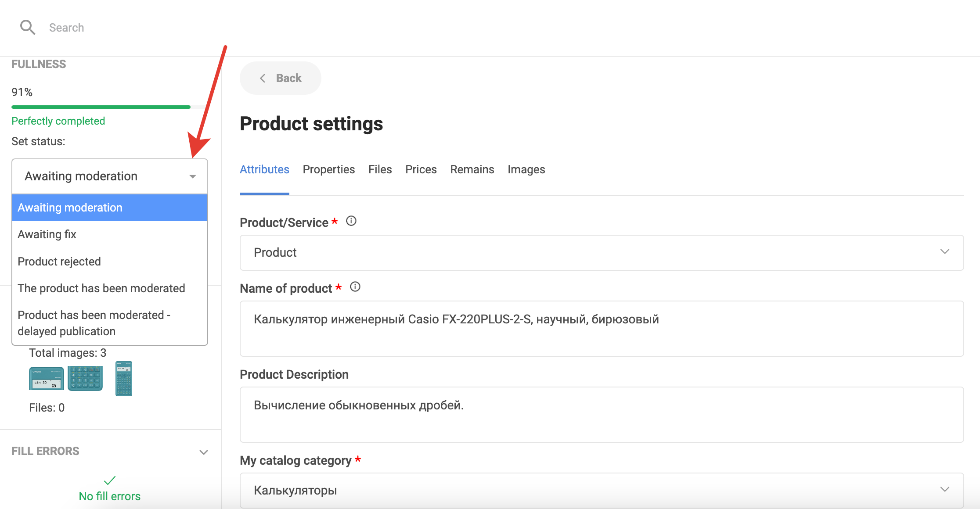Click the search magnifier icon
980x509 pixels.
pos(27,27)
